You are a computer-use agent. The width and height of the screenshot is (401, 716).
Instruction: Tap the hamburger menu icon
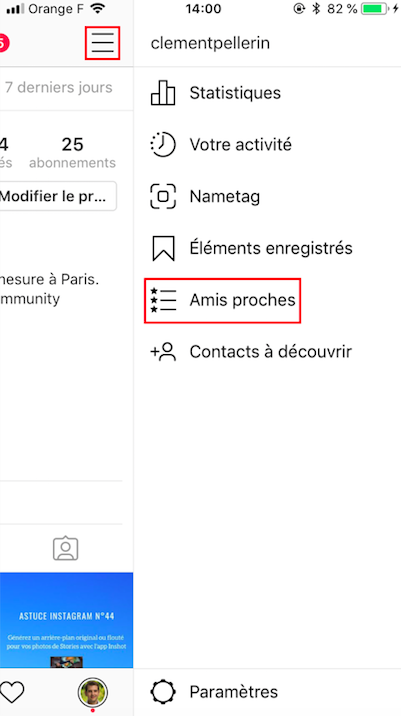click(x=102, y=43)
